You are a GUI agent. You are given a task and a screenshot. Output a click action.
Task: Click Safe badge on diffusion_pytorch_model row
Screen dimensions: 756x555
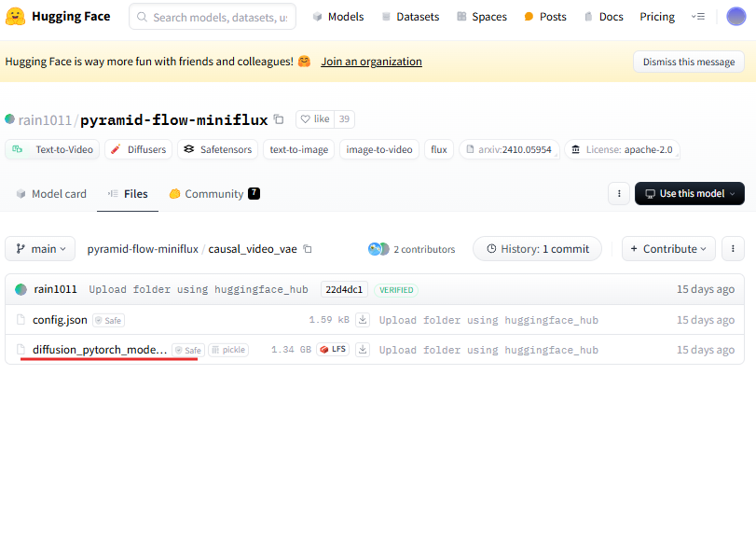pos(188,350)
